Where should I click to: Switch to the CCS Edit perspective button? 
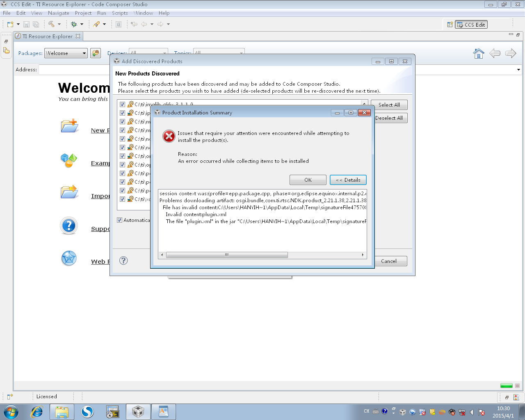point(471,25)
